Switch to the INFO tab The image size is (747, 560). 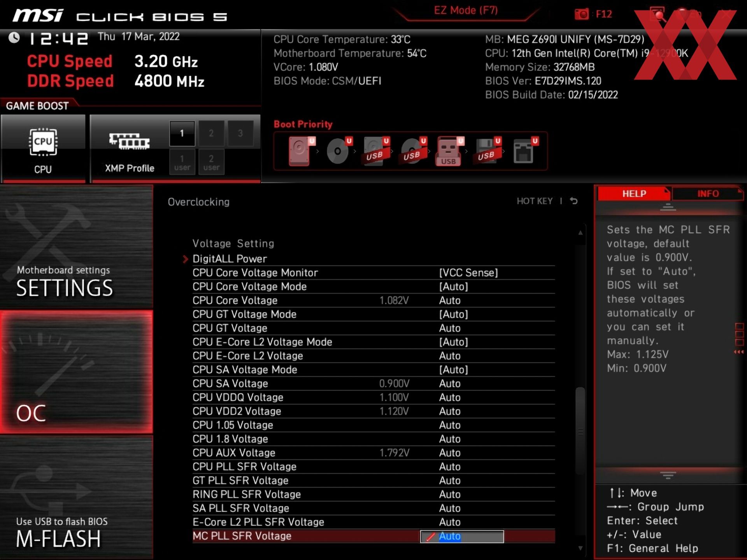(x=708, y=194)
